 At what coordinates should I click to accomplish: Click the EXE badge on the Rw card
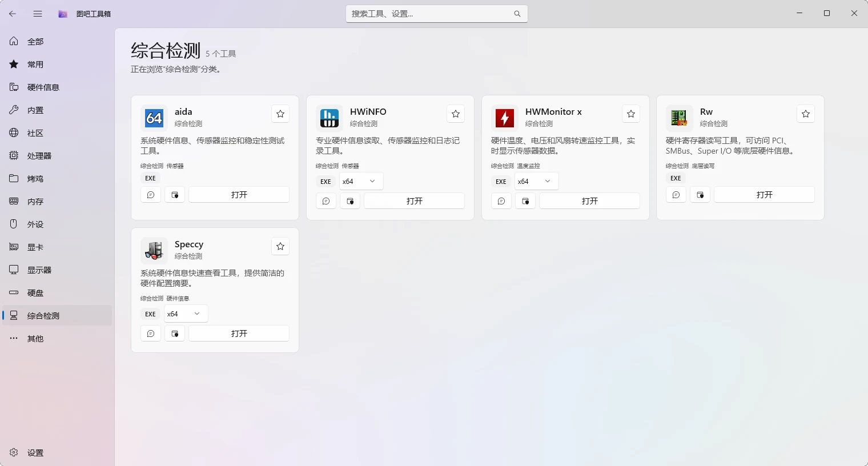(x=676, y=178)
